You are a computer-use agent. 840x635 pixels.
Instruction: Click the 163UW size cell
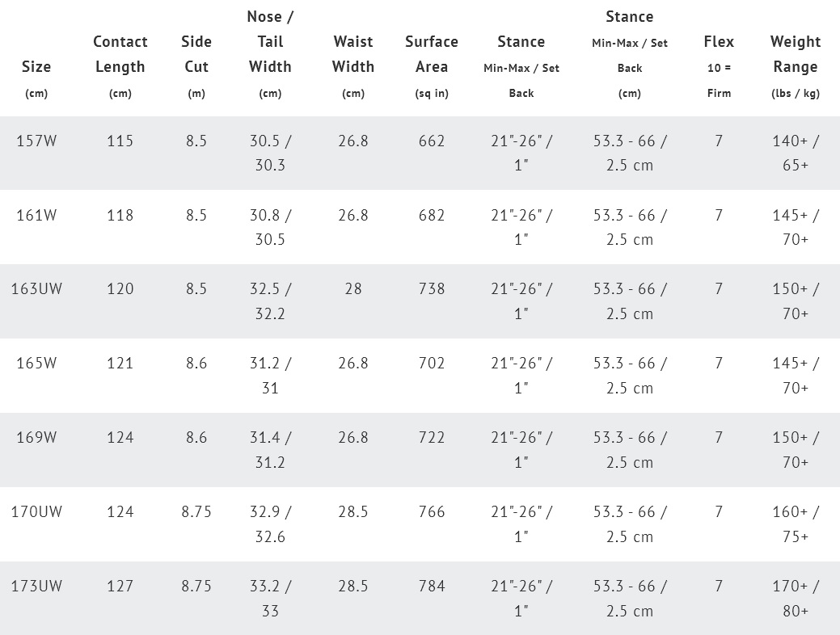[36, 289]
